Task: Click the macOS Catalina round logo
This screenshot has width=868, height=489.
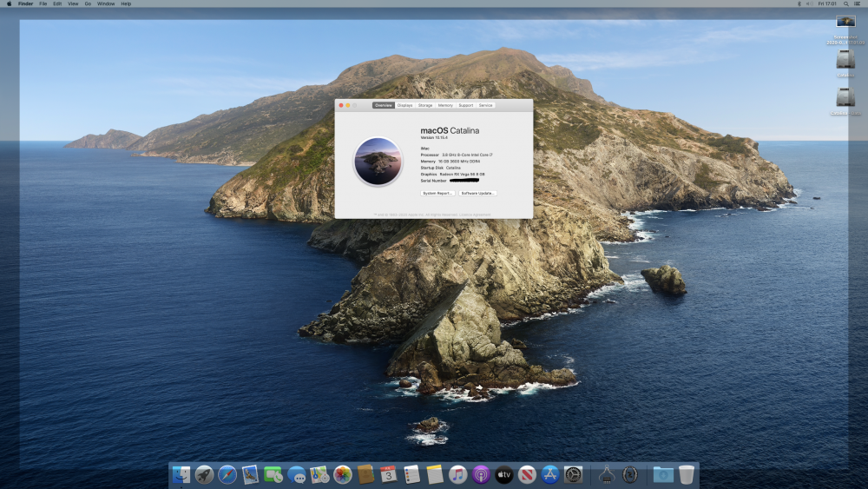Action: (x=378, y=162)
